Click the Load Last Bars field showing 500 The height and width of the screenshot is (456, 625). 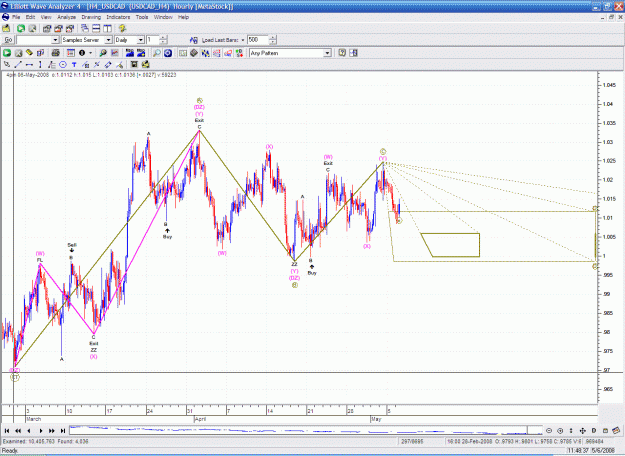(x=258, y=40)
